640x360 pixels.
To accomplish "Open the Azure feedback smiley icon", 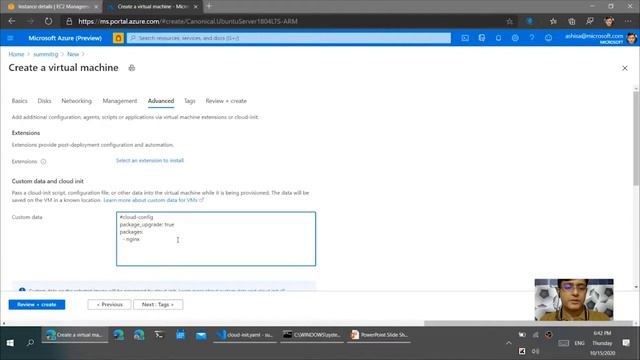I will pyautogui.click(x=549, y=38).
